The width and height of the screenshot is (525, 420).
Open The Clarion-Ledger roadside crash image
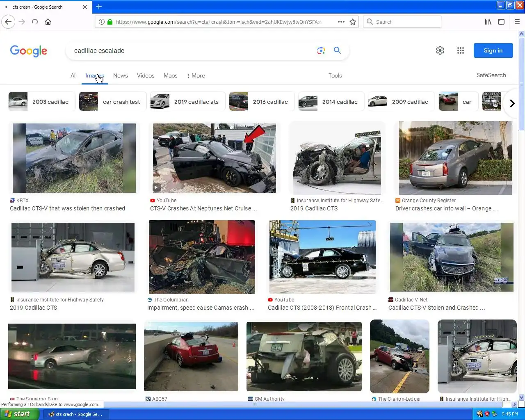pos(399,356)
